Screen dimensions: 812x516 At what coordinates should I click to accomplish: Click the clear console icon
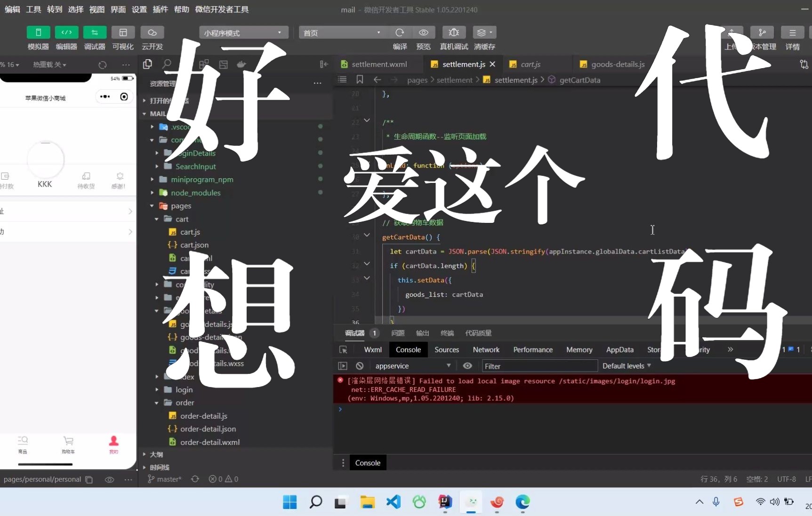point(360,366)
